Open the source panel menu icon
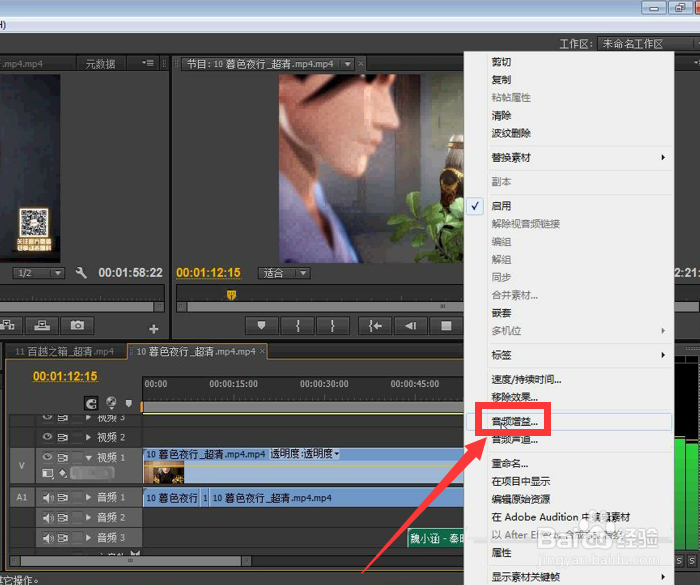Screen dimensions: 700x585 click(148, 63)
